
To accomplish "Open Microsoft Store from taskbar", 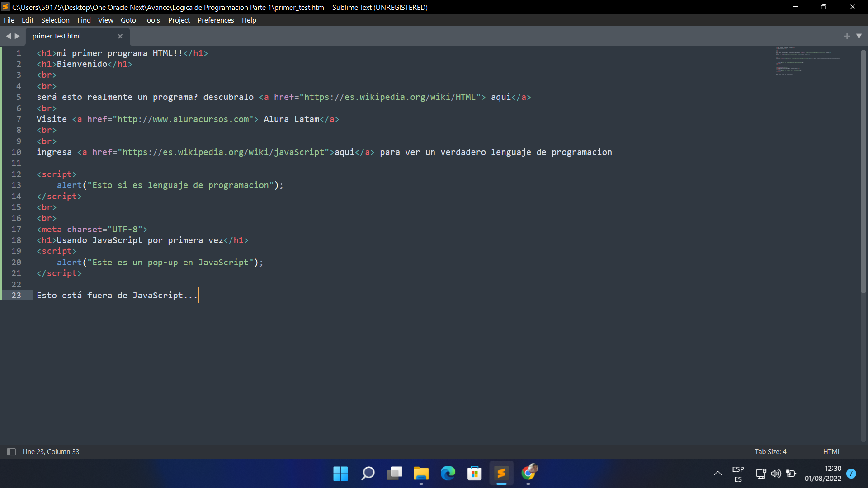I will 475,474.
